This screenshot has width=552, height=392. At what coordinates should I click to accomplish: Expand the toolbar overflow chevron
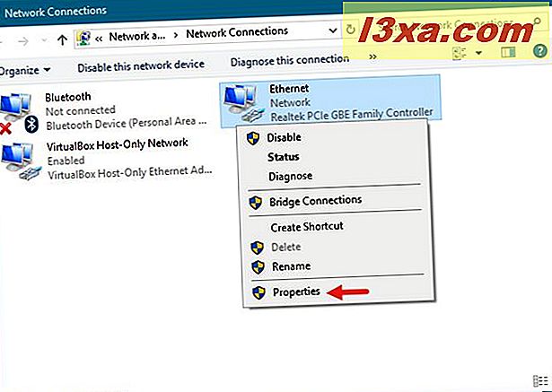(x=373, y=57)
